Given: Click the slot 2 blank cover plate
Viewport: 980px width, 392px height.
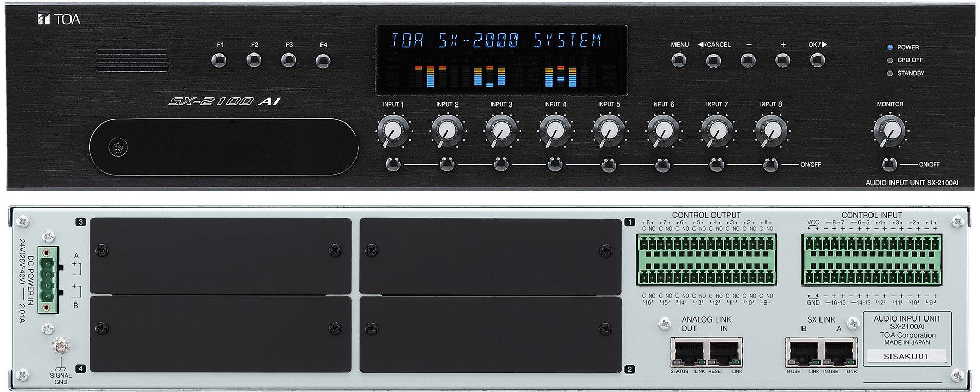Looking at the screenshot, I should coord(491,334).
